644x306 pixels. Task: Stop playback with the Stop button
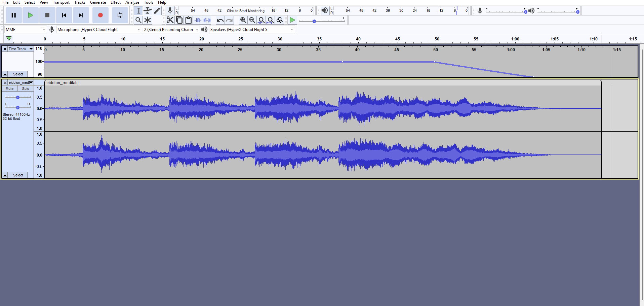(x=47, y=15)
